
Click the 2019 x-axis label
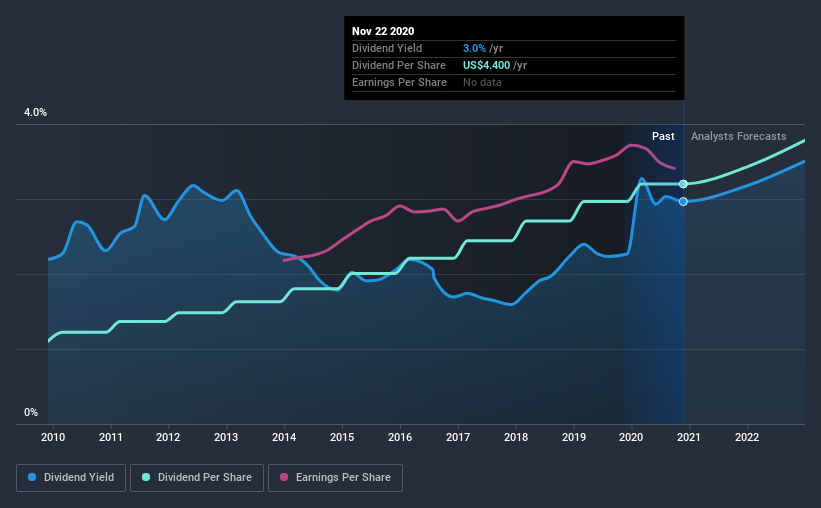(574, 437)
